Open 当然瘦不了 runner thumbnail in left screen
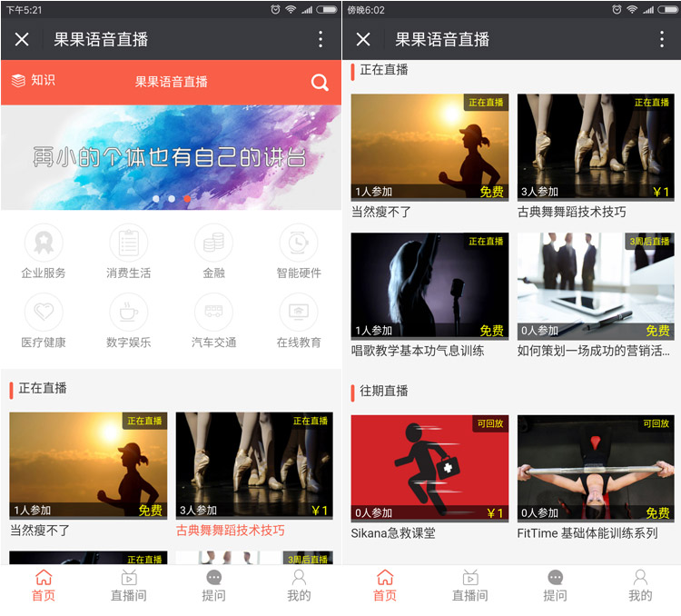Viewport: 681px width, 616px height. (88, 465)
